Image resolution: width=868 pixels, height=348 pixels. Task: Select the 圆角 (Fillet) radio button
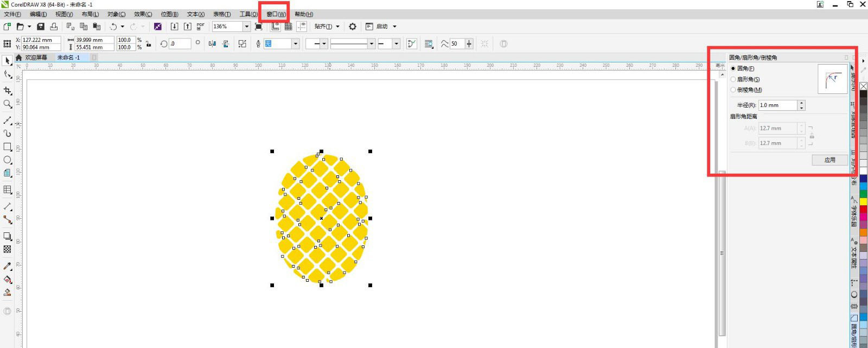pyautogui.click(x=733, y=68)
